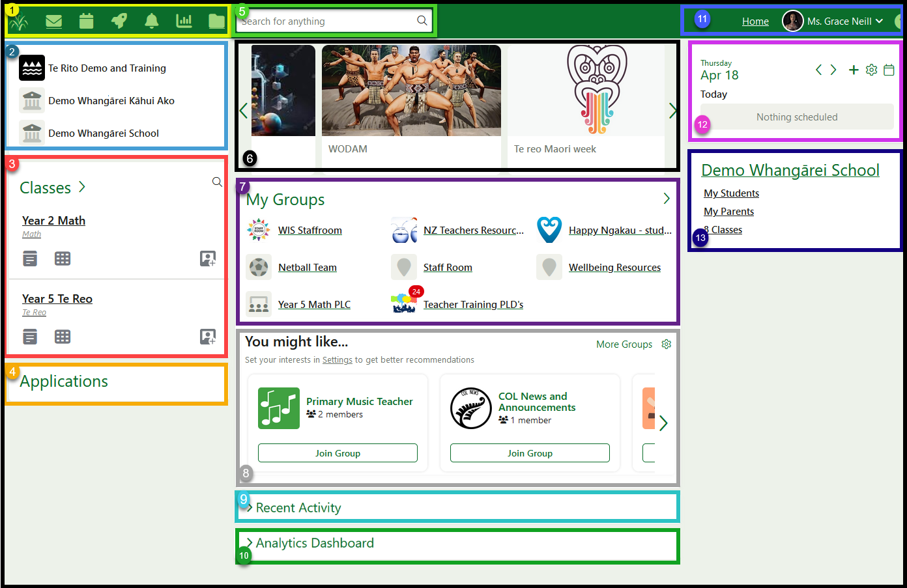This screenshot has width=907, height=588.
Task: Expand the Recent Activity section
Action: coord(298,508)
